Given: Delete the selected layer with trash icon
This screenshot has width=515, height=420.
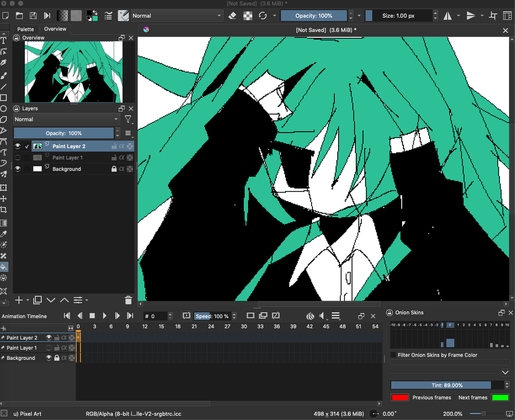Looking at the screenshot, I should pyautogui.click(x=128, y=300).
